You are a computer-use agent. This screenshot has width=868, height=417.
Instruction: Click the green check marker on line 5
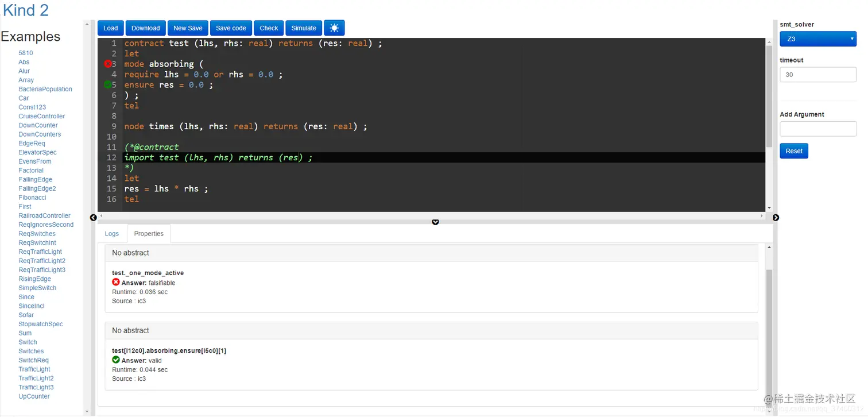[108, 84]
